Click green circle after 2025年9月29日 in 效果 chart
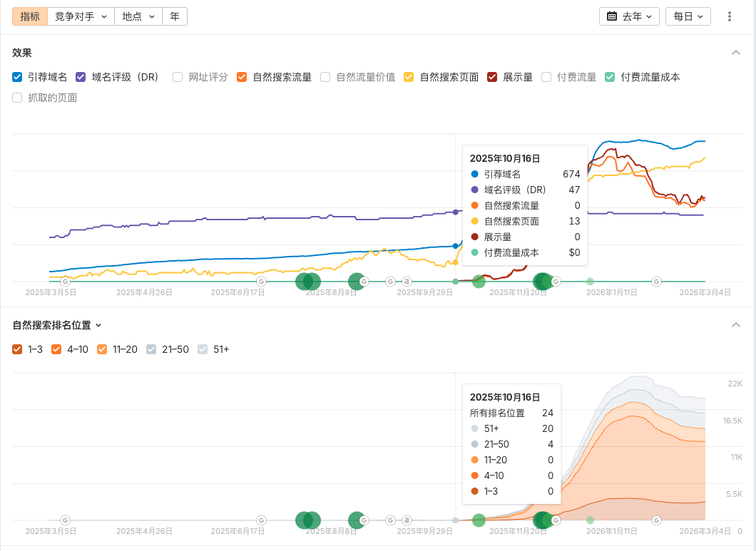 point(479,282)
